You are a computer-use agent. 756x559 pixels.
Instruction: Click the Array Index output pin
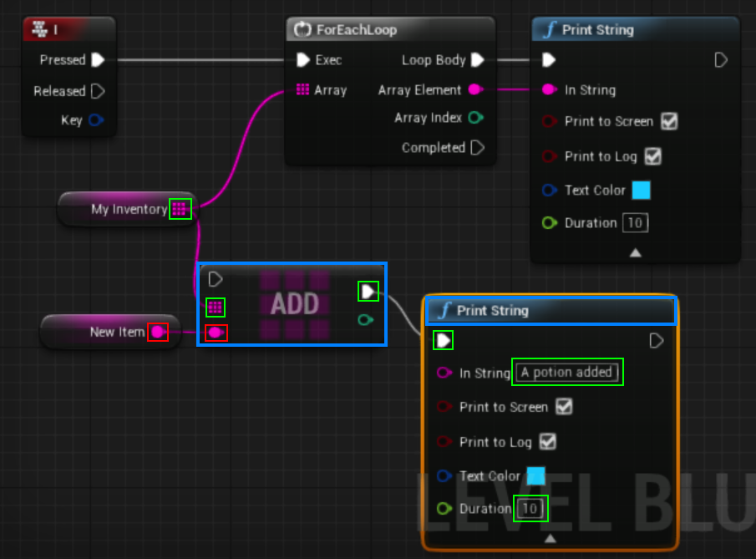coord(476,118)
